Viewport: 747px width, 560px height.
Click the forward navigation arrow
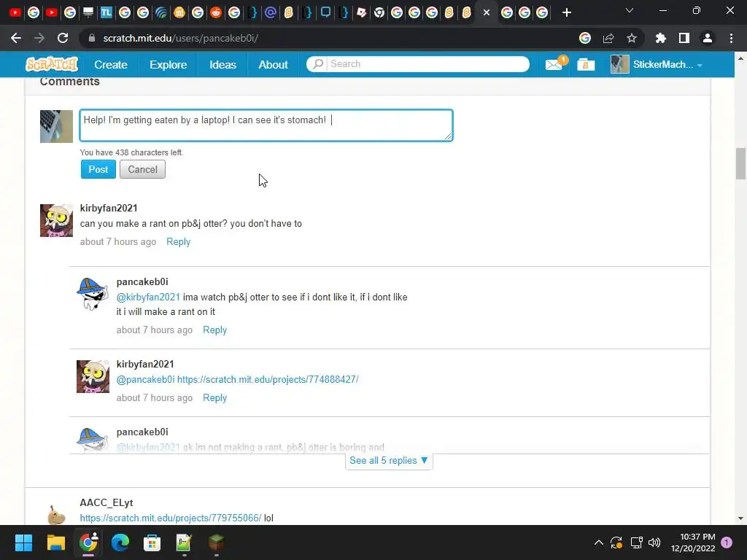coord(39,38)
